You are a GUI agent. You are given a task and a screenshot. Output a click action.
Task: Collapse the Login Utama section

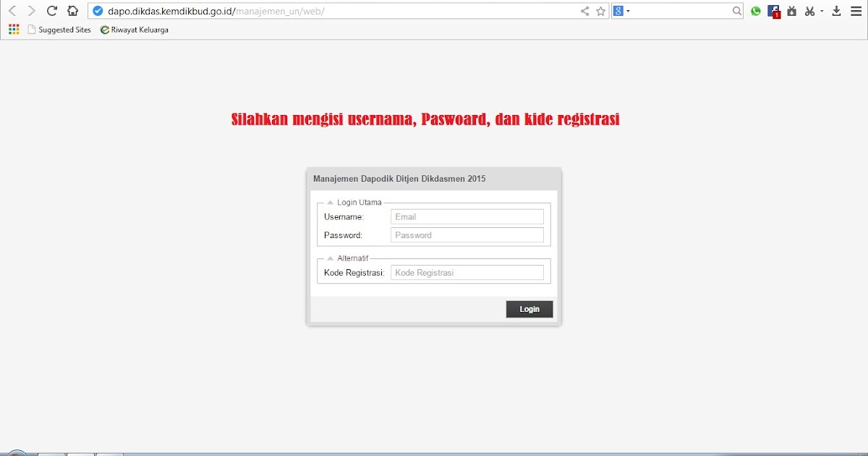[x=331, y=203]
